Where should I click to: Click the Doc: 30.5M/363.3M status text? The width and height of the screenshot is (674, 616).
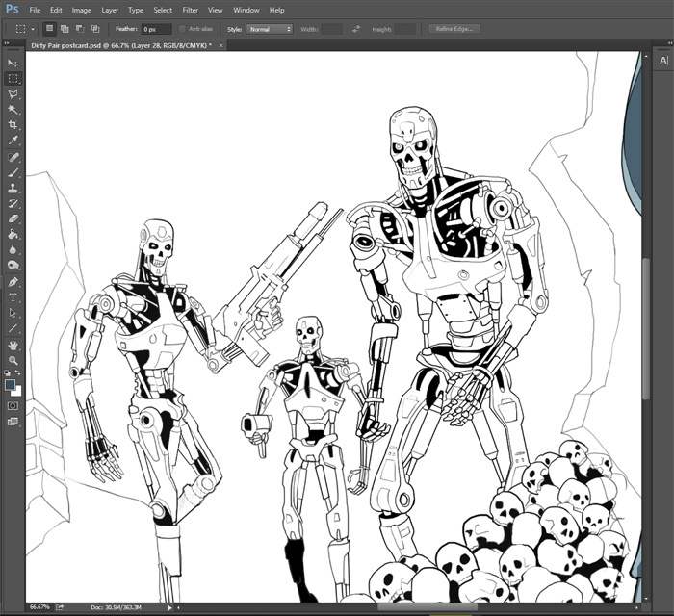(x=116, y=607)
